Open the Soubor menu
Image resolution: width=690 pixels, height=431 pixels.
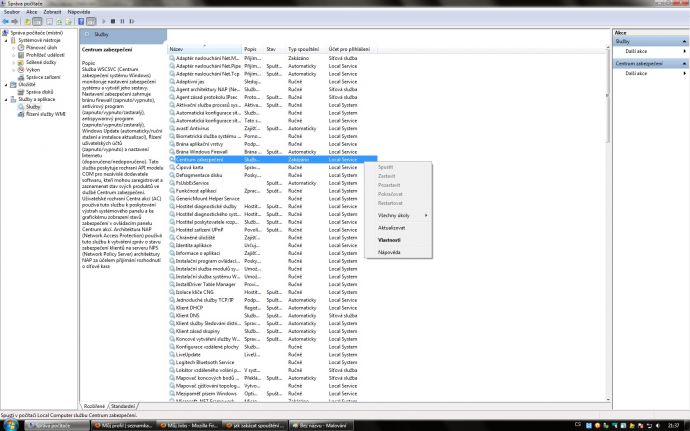[x=12, y=12]
